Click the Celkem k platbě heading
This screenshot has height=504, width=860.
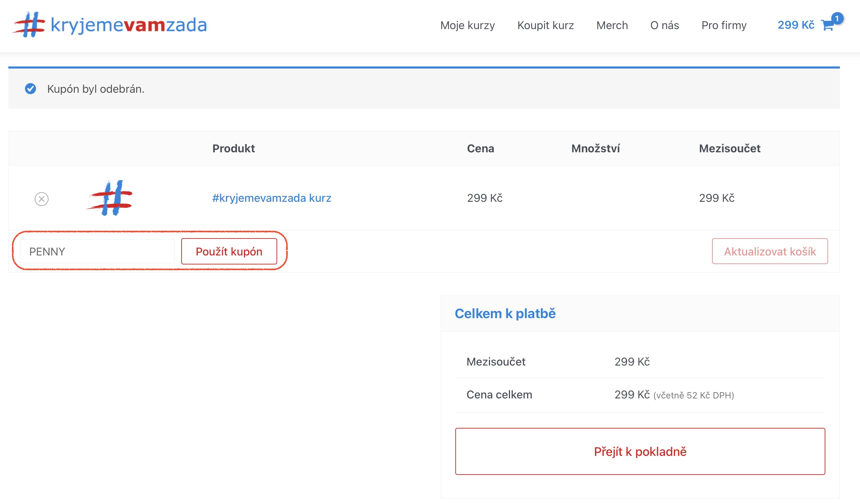pos(505,314)
